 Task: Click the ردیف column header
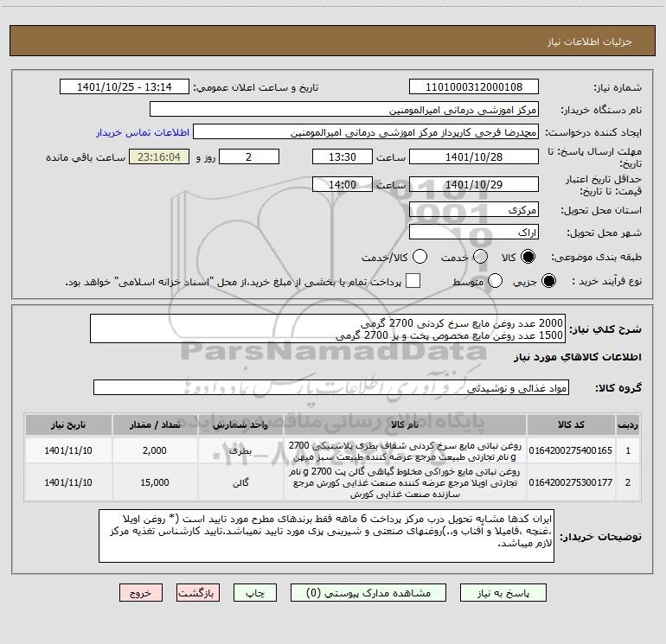[x=628, y=425]
